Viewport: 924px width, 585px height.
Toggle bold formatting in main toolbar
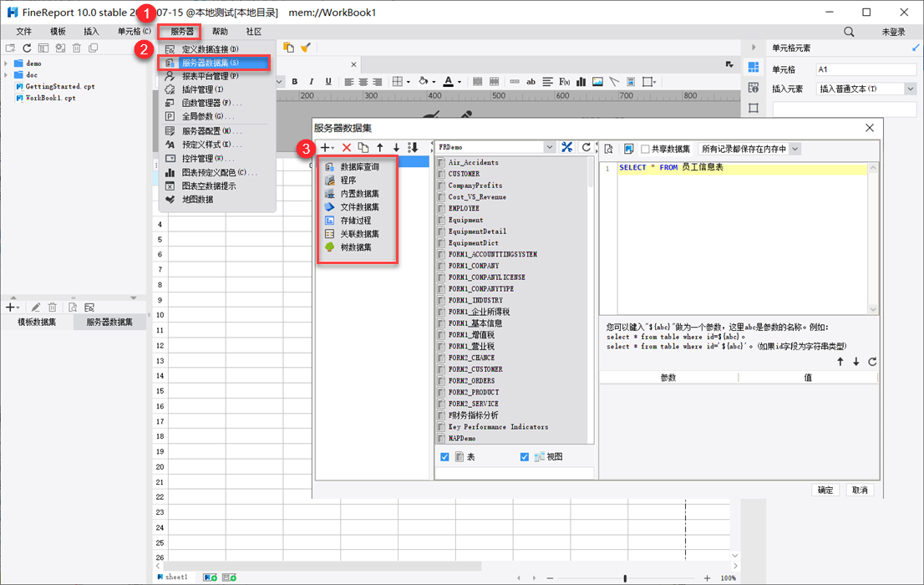[295, 81]
